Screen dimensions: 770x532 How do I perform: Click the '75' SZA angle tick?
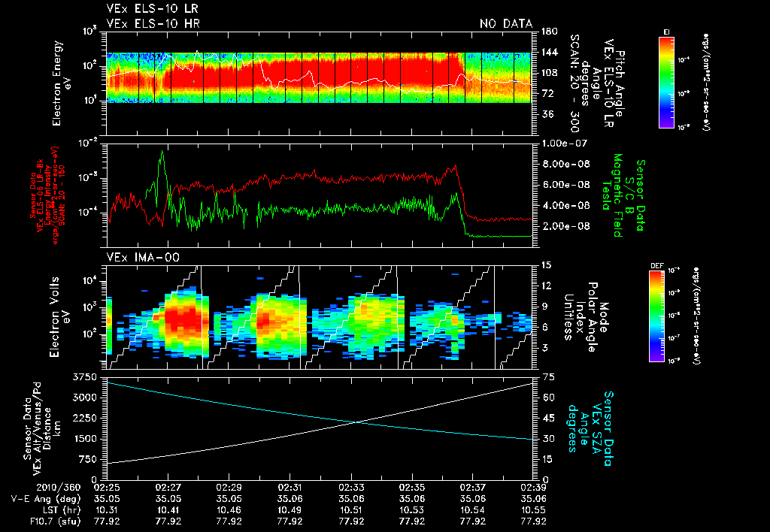coord(548,377)
